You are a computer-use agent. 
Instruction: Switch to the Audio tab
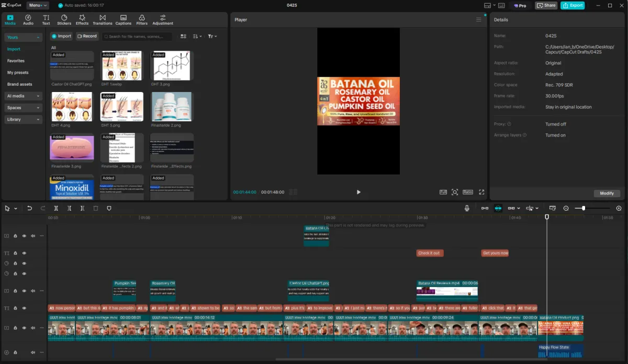(28, 20)
